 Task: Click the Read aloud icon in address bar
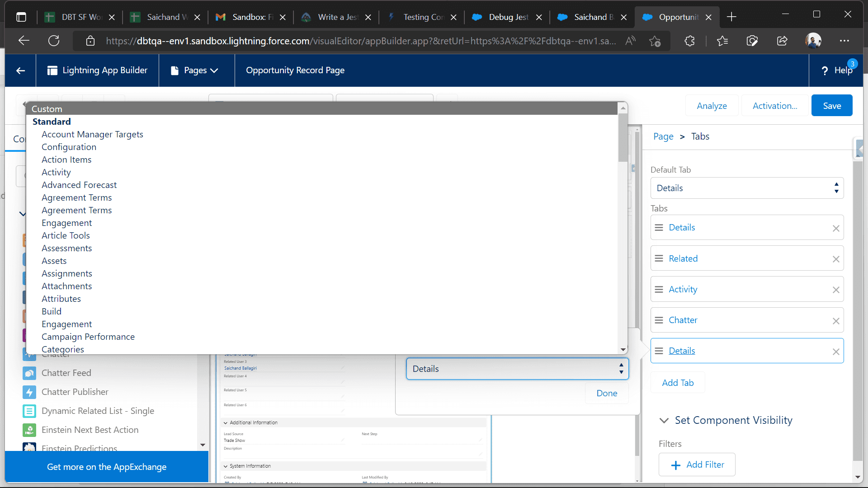click(x=630, y=41)
